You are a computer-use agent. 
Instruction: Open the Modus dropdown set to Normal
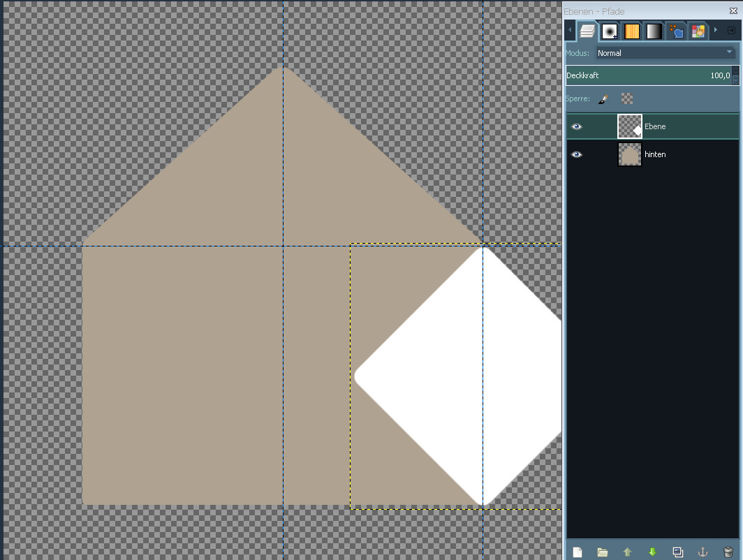click(x=665, y=53)
